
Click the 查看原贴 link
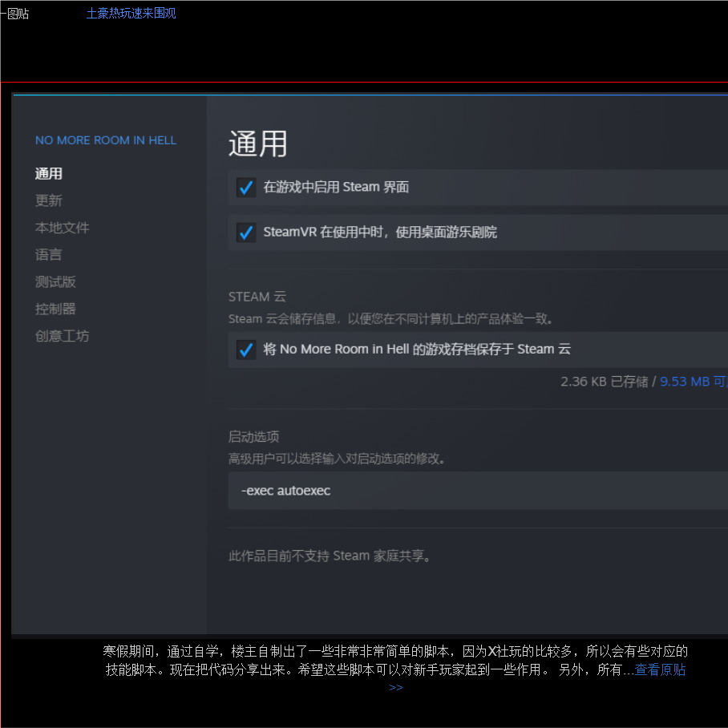[x=660, y=669]
